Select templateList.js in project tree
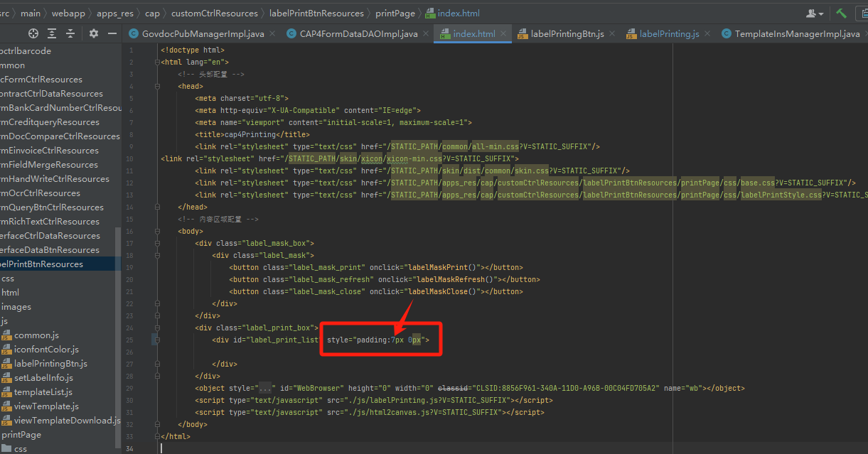This screenshot has height=454, width=868. pos(43,391)
